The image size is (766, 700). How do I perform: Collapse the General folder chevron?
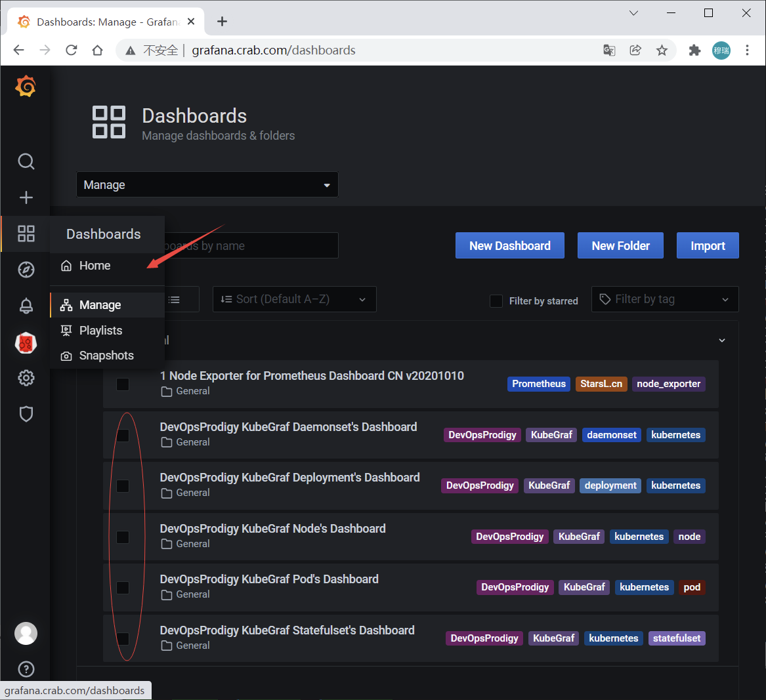[x=722, y=340]
